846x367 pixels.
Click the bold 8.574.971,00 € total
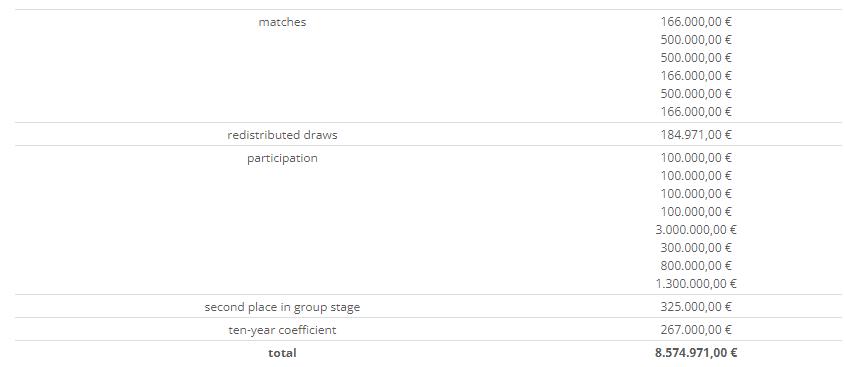pos(696,353)
